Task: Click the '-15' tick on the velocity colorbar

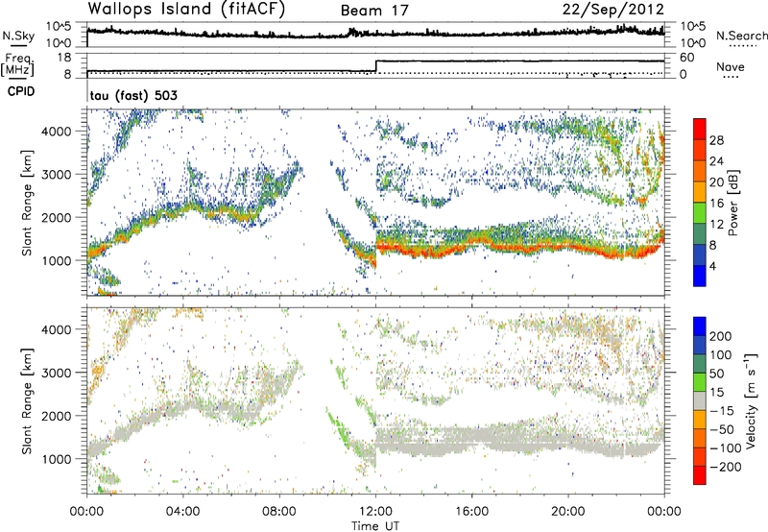Action: click(722, 411)
